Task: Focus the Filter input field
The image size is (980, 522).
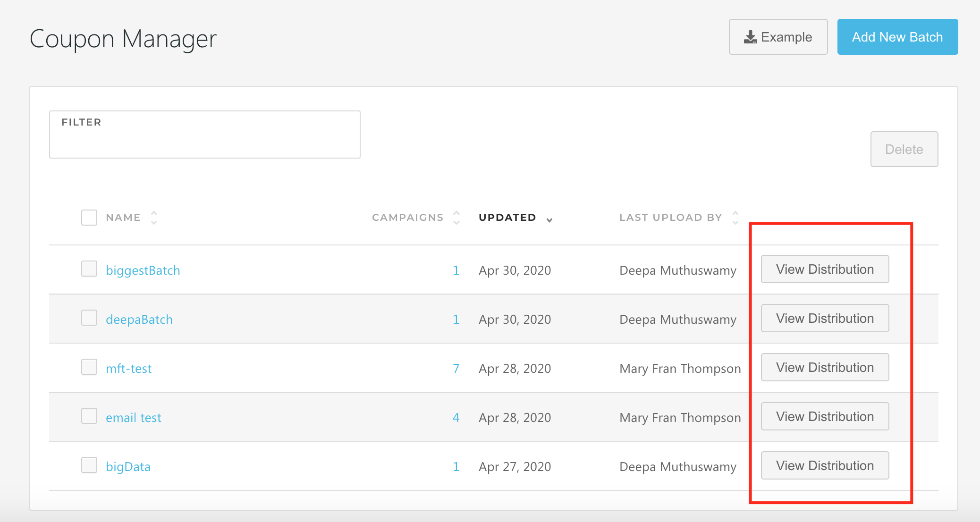Action: pos(204,140)
